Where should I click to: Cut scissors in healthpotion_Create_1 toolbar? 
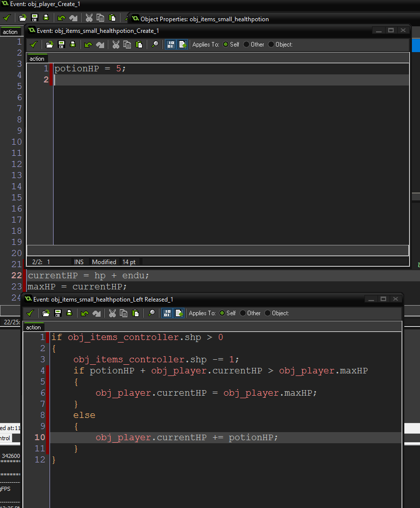[x=116, y=45]
